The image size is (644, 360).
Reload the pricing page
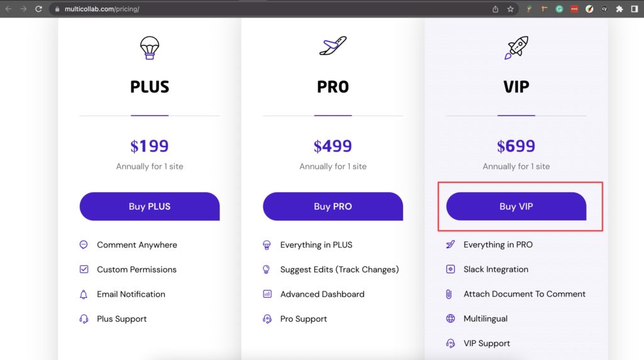(38, 9)
